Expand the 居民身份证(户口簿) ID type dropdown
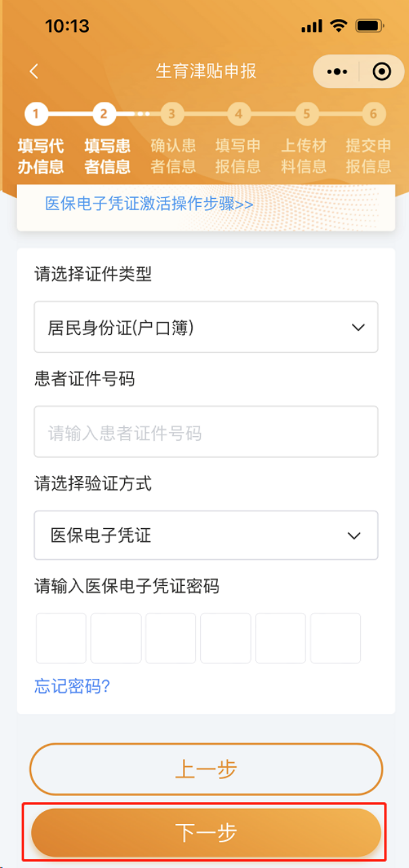This screenshot has width=409, height=868. pos(206,328)
